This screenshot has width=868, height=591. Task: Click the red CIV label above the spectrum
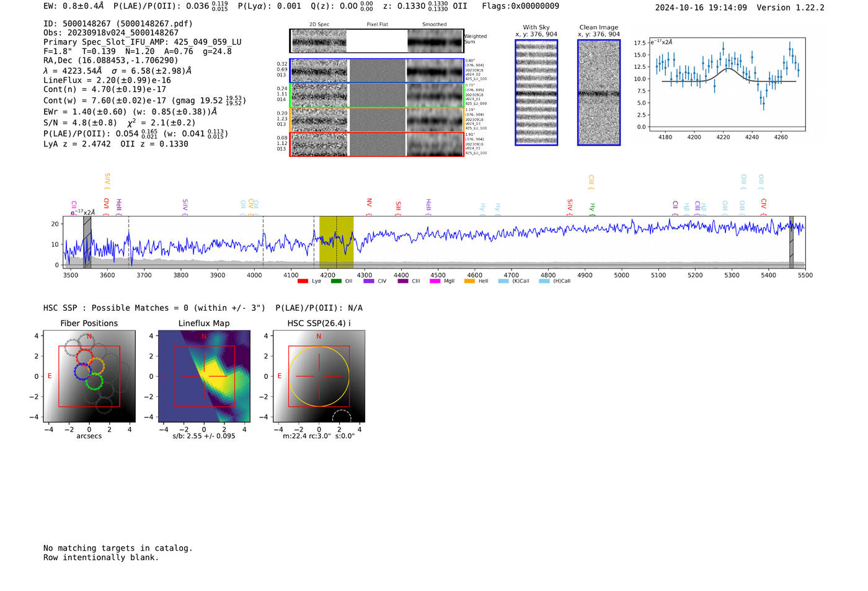[x=764, y=204]
